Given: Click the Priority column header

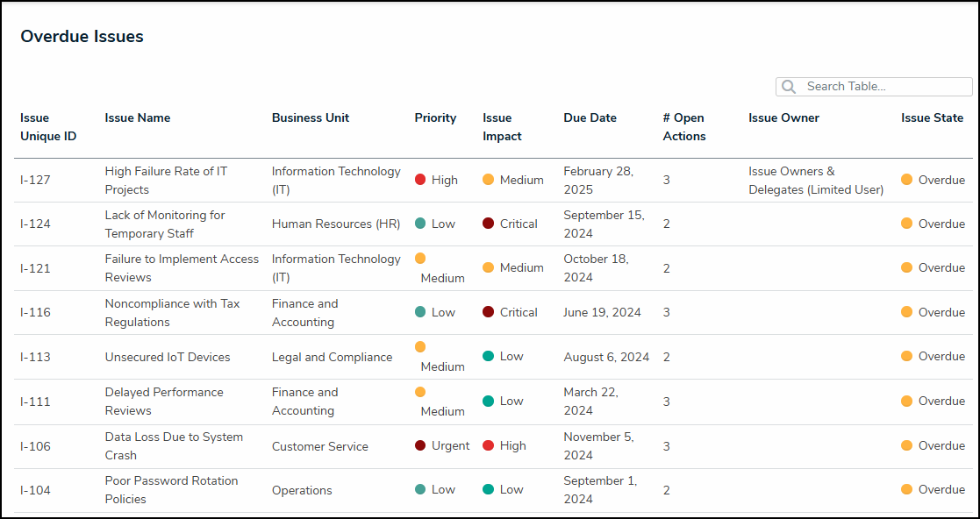Looking at the screenshot, I should 435,117.
